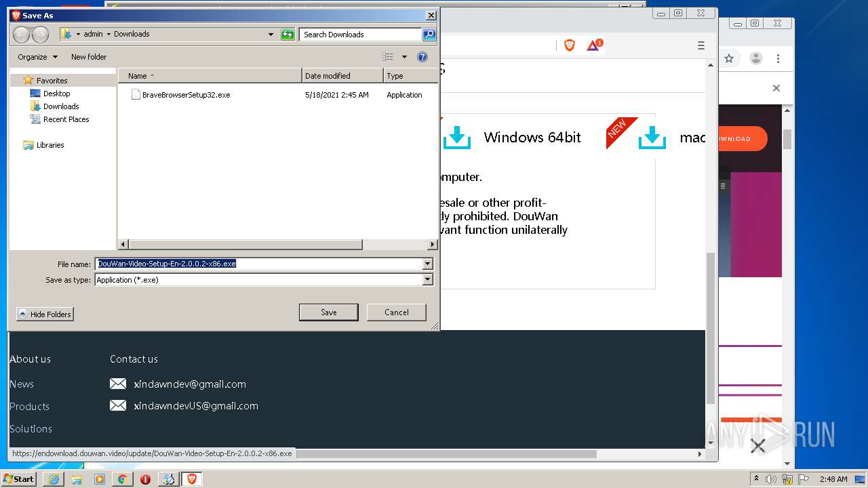Screen dimensions: 868x488
Task: Open Chrome profile avatar
Action: pyautogui.click(x=755, y=58)
